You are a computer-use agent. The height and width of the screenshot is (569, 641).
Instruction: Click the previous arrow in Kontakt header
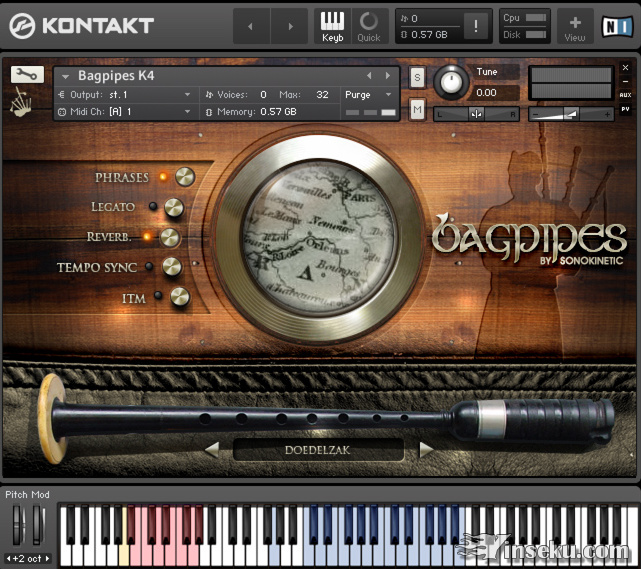(x=251, y=26)
